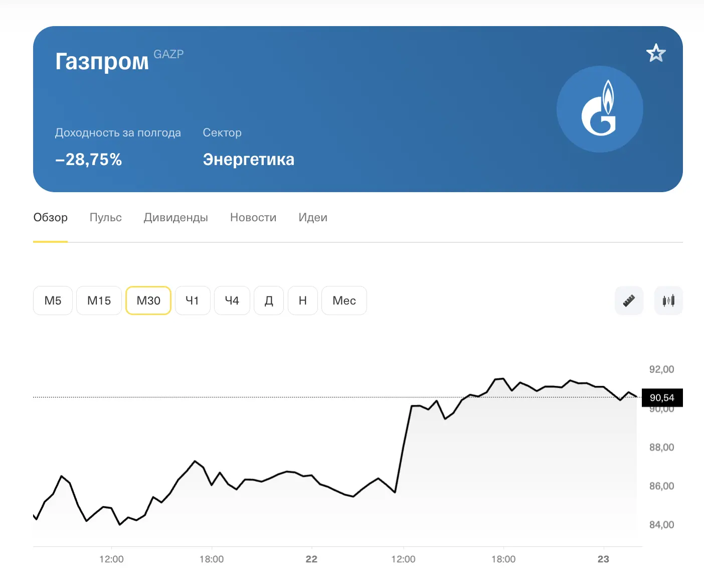704x588 pixels.
Task: Select the М30 timeframe
Action: tap(148, 301)
